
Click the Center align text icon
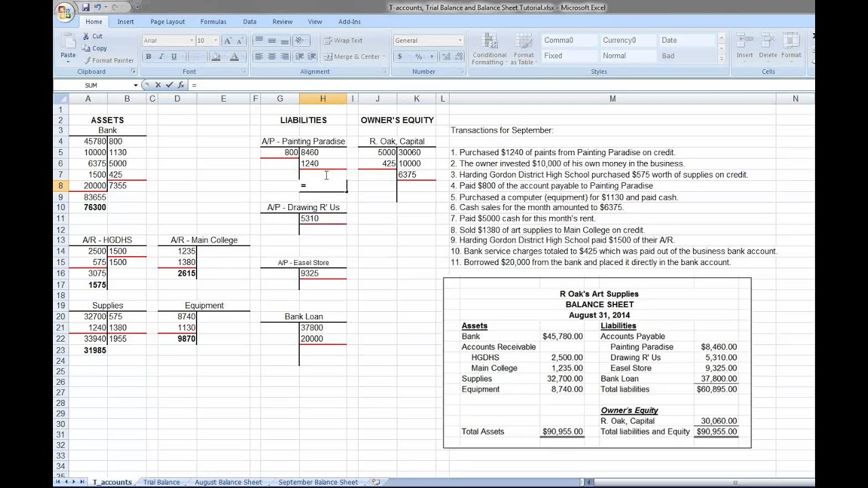click(272, 57)
